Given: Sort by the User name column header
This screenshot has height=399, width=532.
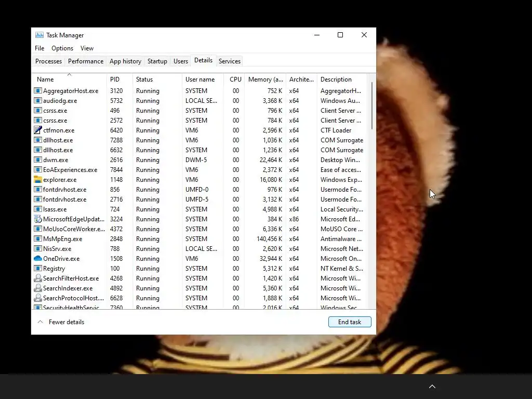Looking at the screenshot, I should [203, 79].
